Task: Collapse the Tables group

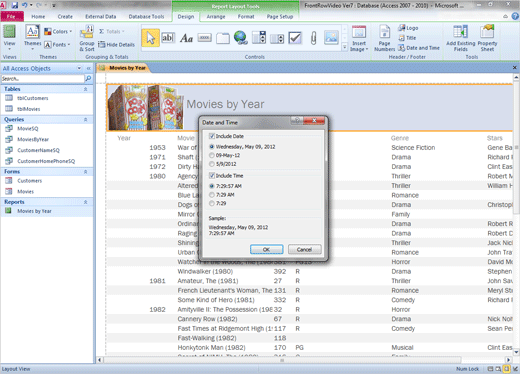Action: tap(85, 89)
